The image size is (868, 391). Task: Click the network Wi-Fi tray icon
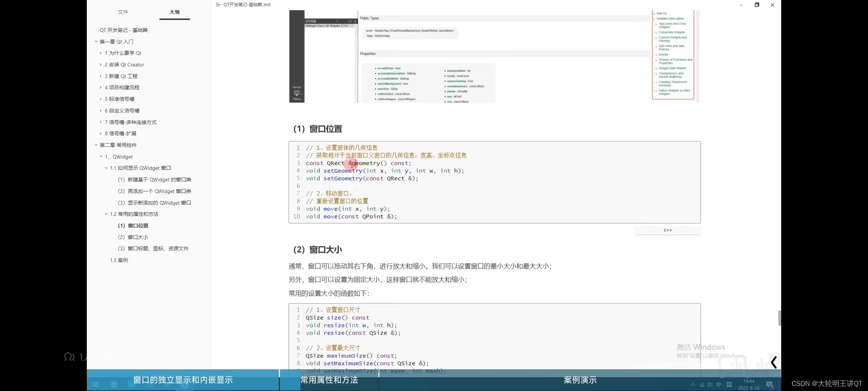(x=702, y=385)
